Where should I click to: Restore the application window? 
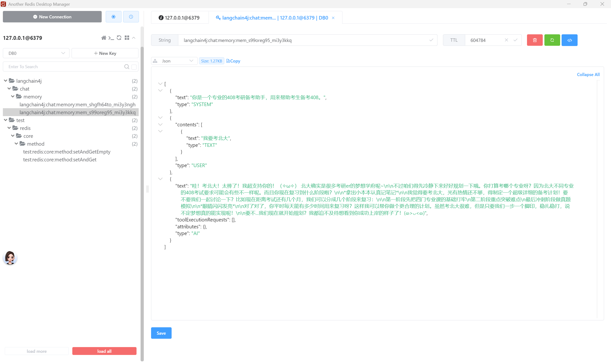tap(585, 4)
